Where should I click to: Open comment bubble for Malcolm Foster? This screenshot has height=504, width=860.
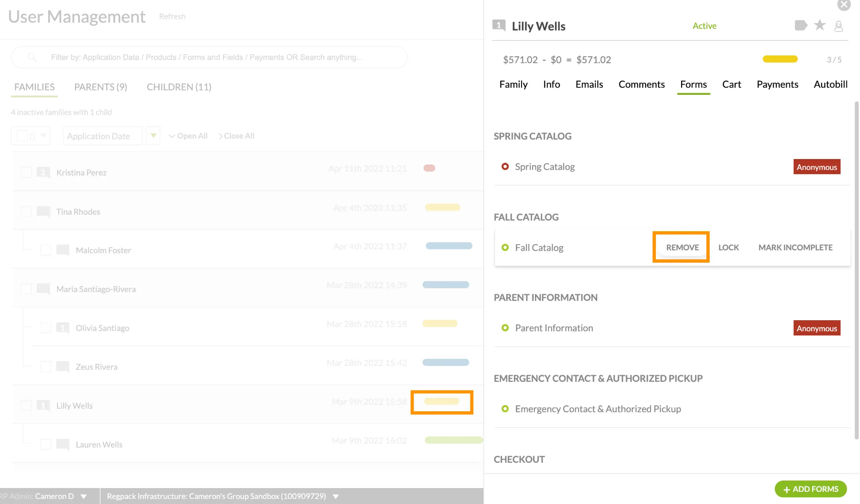(63, 250)
